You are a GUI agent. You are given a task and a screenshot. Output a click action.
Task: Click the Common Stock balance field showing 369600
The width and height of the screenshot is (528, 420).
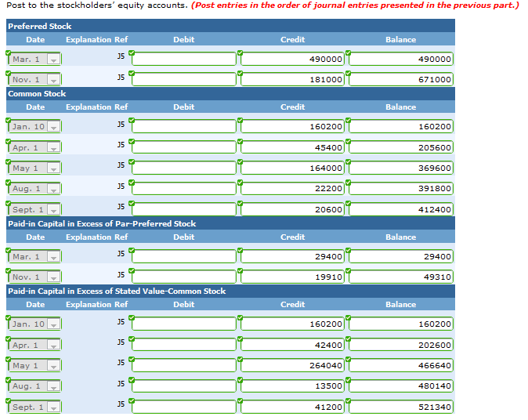click(401, 168)
